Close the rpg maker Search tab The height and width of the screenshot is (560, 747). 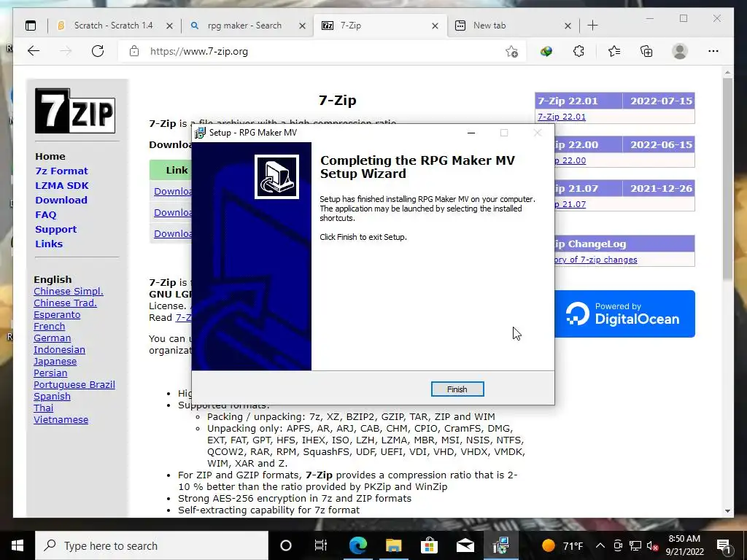(302, 26)
